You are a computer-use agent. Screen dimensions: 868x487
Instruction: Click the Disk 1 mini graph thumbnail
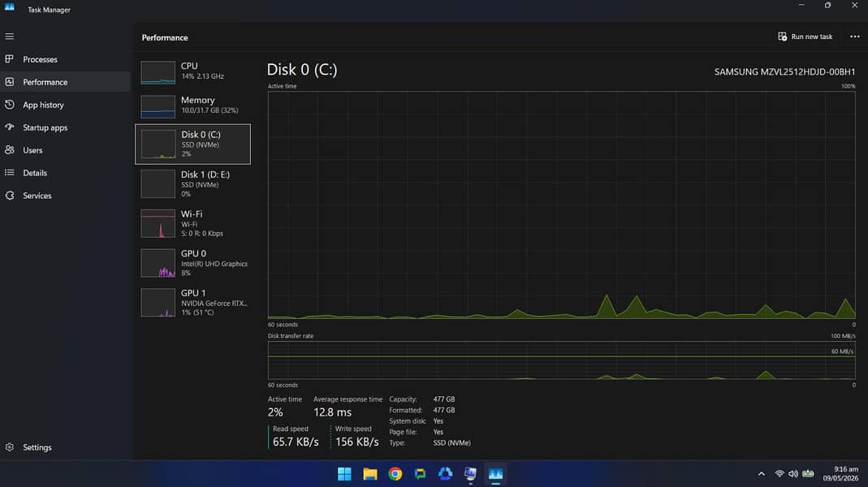tap(158, 183)
